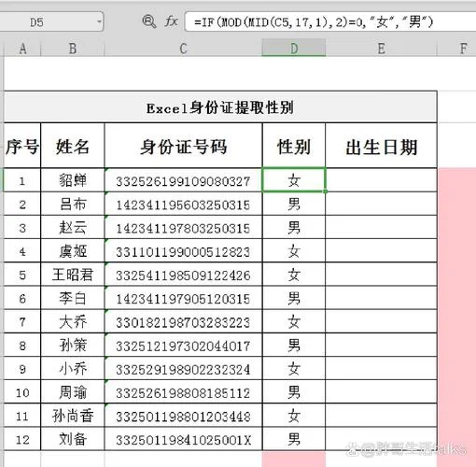The width and height of the screenshot is (476, 467).
Task: Click the name cell 大乔
Action: pyautogui.click(x=73, y=321)
